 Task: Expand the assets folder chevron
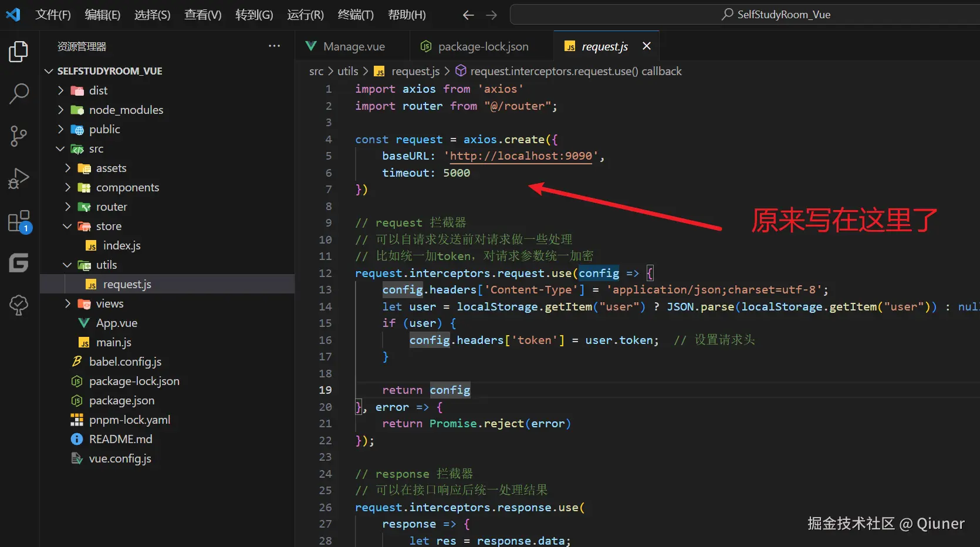point(67,168)
